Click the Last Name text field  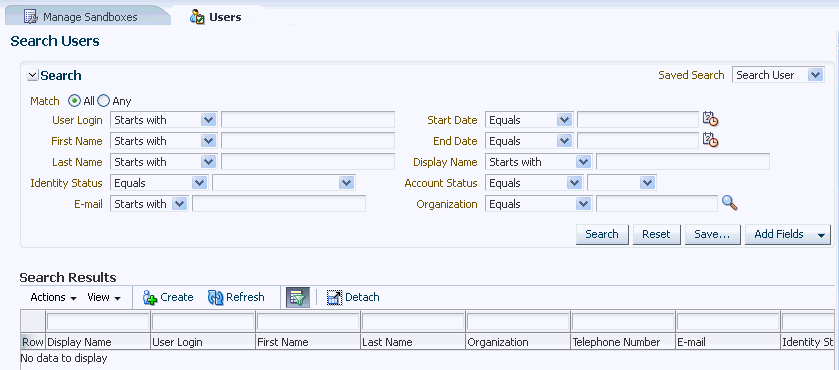[308, 162]
